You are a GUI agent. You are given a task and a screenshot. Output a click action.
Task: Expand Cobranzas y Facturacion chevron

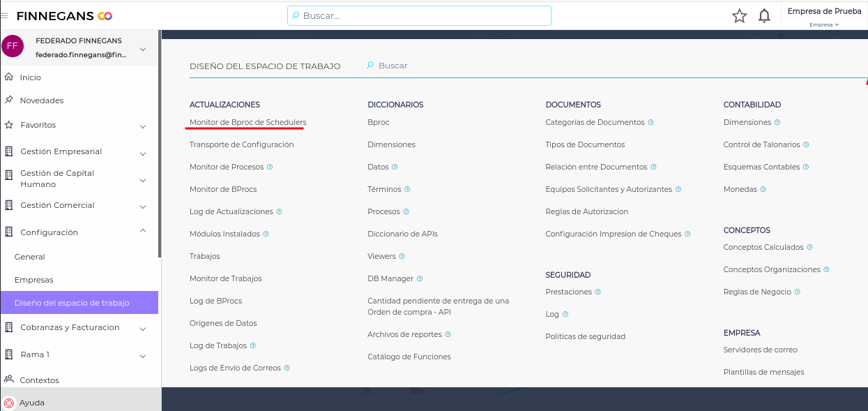coord(143,329)
